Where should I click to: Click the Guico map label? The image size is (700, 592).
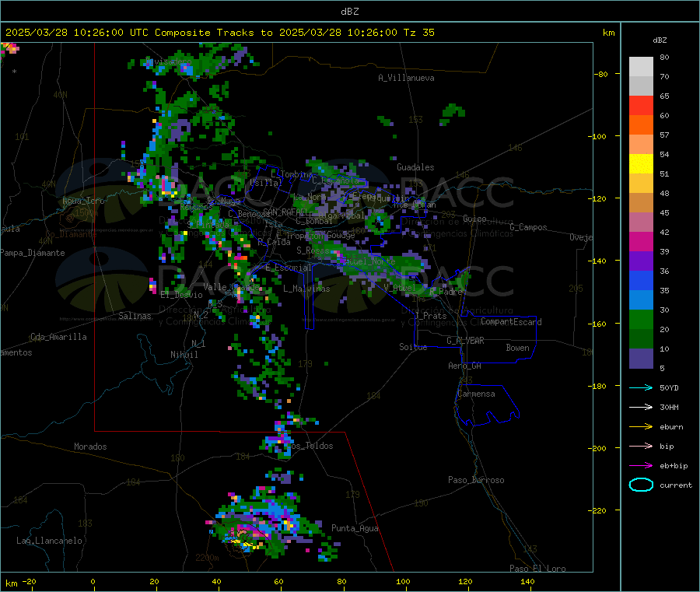tap(474, 219)
